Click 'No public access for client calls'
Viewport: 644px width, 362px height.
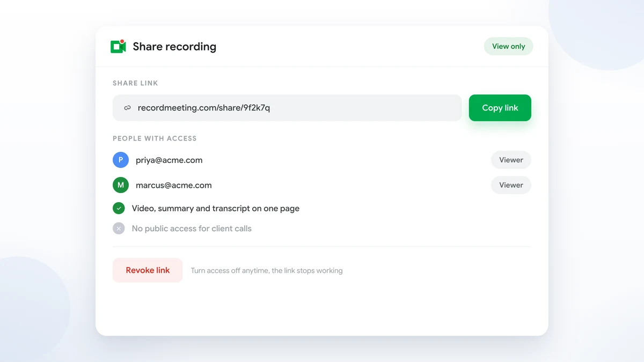pos(192,228)
